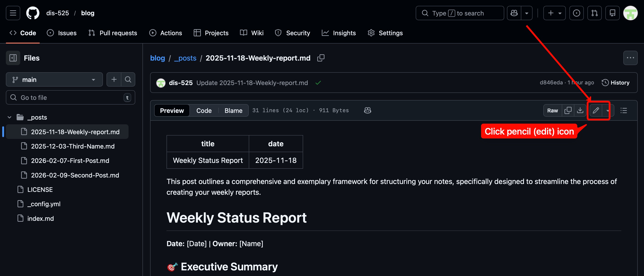Copy raw file contents icon
644x276 pixels.
click(x=568, y=110)
